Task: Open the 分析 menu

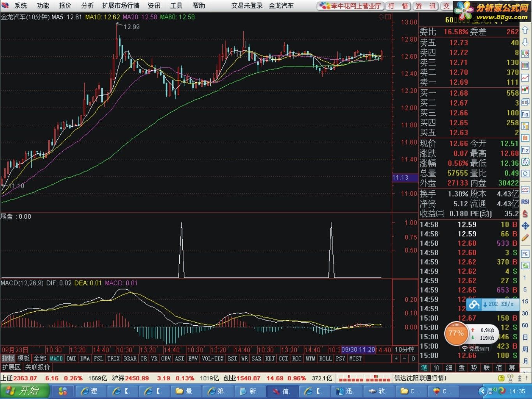Action: (x=87, y=5)
